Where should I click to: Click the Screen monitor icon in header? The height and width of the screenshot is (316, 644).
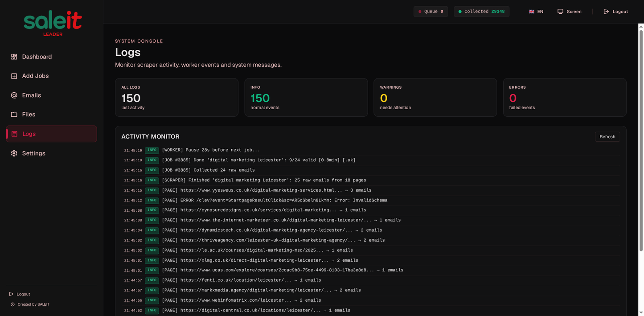click(x=560, y=12)
